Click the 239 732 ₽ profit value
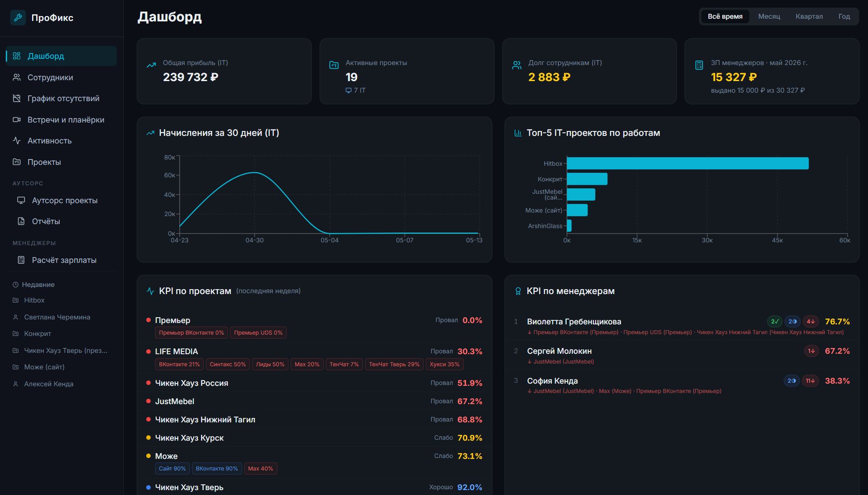The width and height of the screenshot is (868, 495). pyautogui.click(x=190, y=78)
